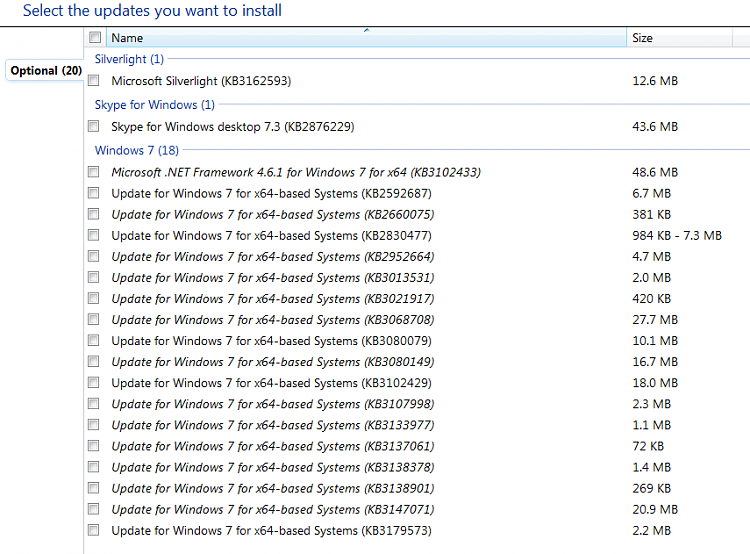750x554 pixels.
Task: Tick the box for update KB3107998
Action: (x=94, y=403)
